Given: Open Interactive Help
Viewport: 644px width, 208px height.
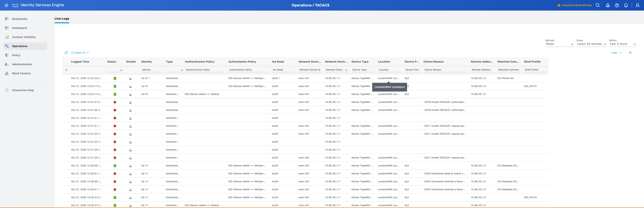Looking at the screenshot, I should coord(23,90).
